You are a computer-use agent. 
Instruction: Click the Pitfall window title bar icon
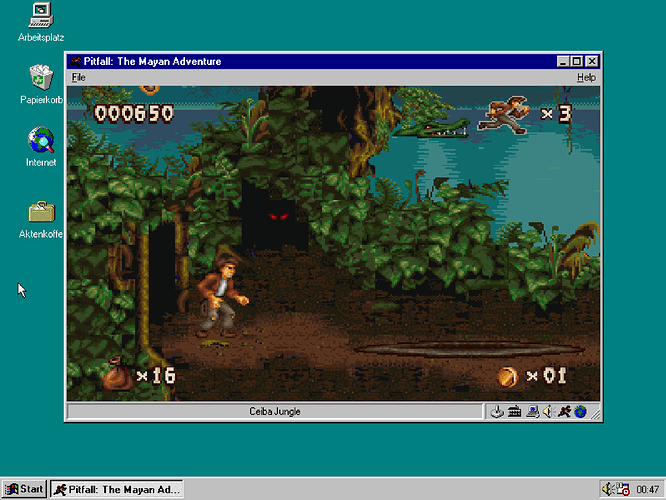(x=76, y=62)
